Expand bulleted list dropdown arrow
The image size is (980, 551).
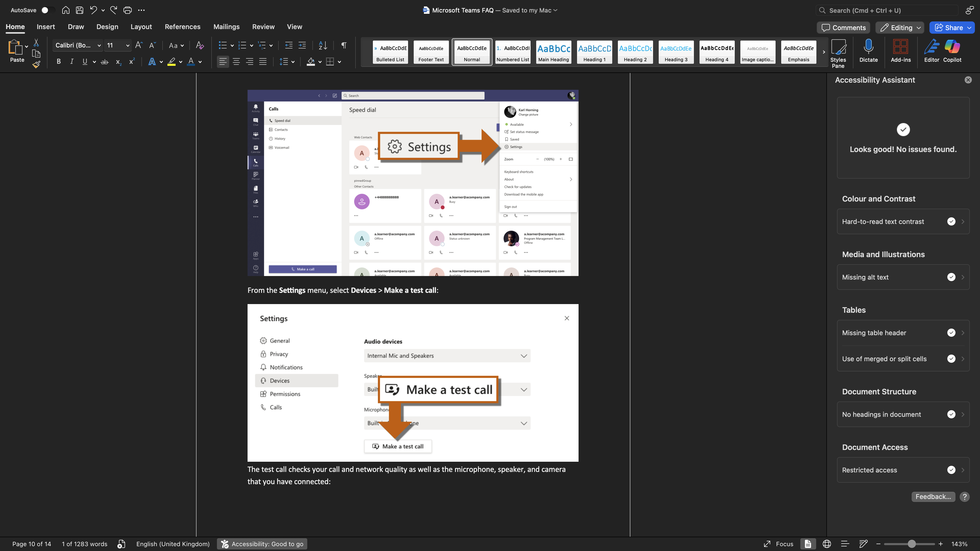click(232, 46)
